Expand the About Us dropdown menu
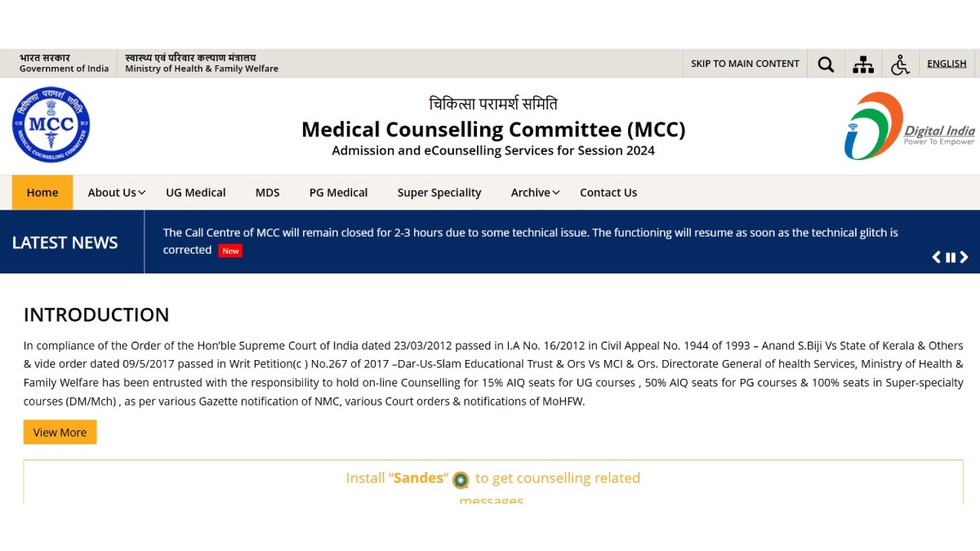The height and width of the screenshot is (551, 980). (x=116, y=193)
